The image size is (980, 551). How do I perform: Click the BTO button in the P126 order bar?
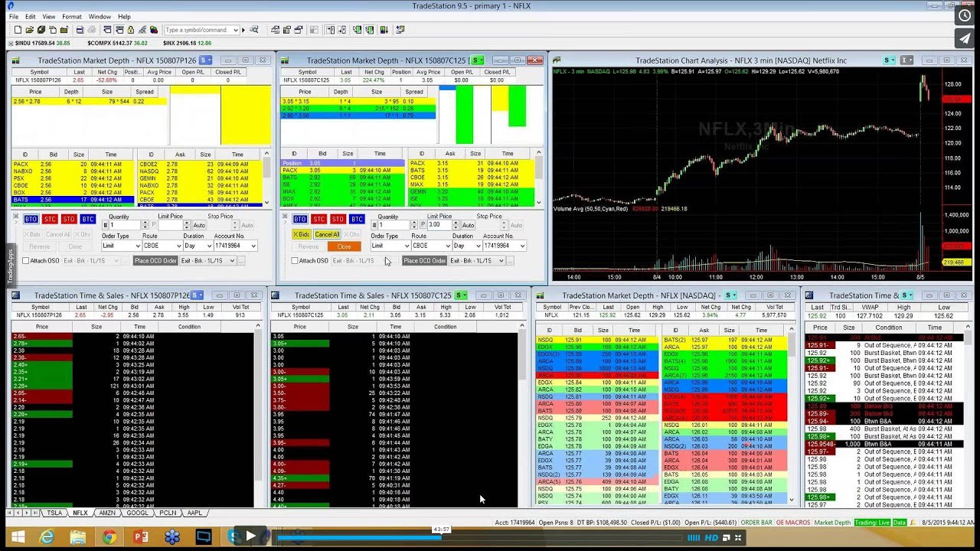click(31, 219)
